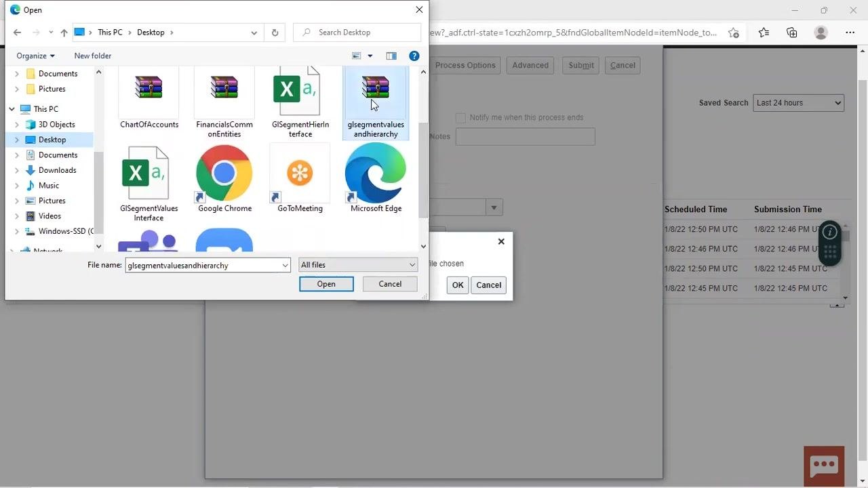Expand the 3D Objects folder node

click(17, 125)
